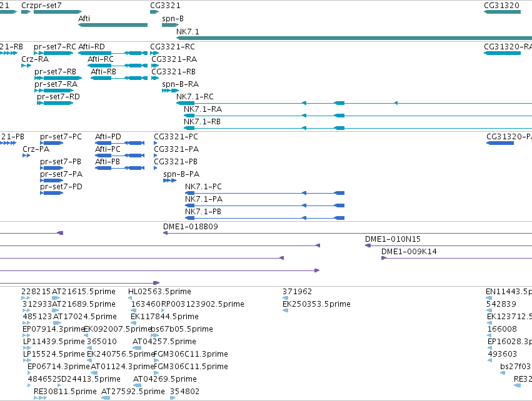Select the CG3321-RA transcript label

tap(174, 59)
